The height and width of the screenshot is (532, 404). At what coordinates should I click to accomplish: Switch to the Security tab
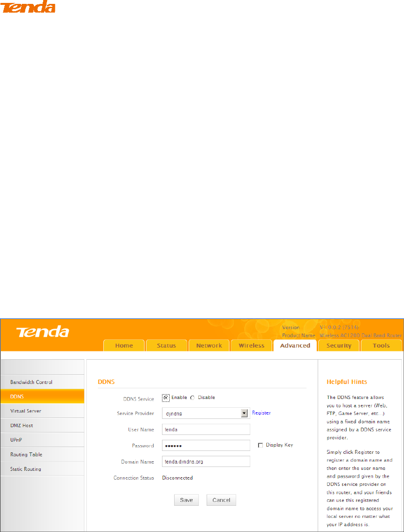[339, 346]
